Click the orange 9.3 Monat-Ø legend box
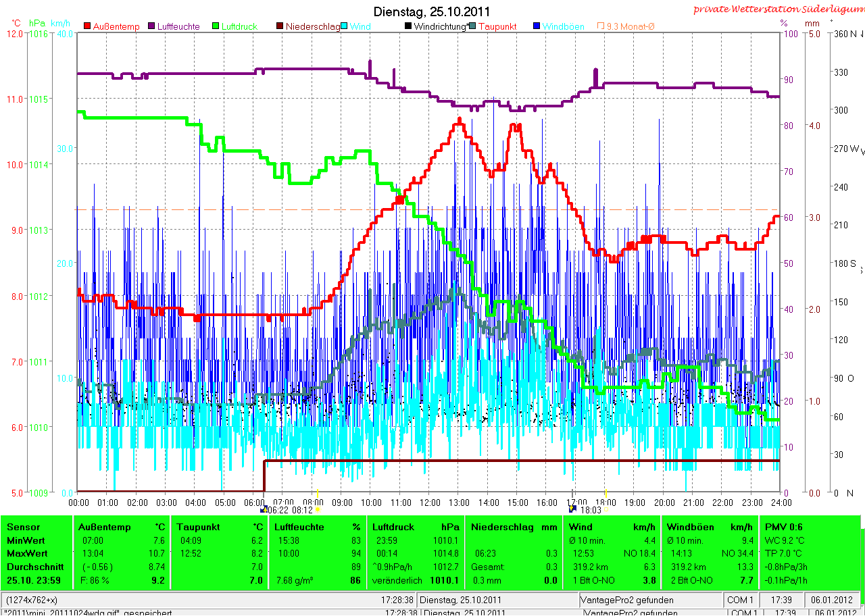Image resolution: width=865 pixels, height=616 pixels. point(601,26)
